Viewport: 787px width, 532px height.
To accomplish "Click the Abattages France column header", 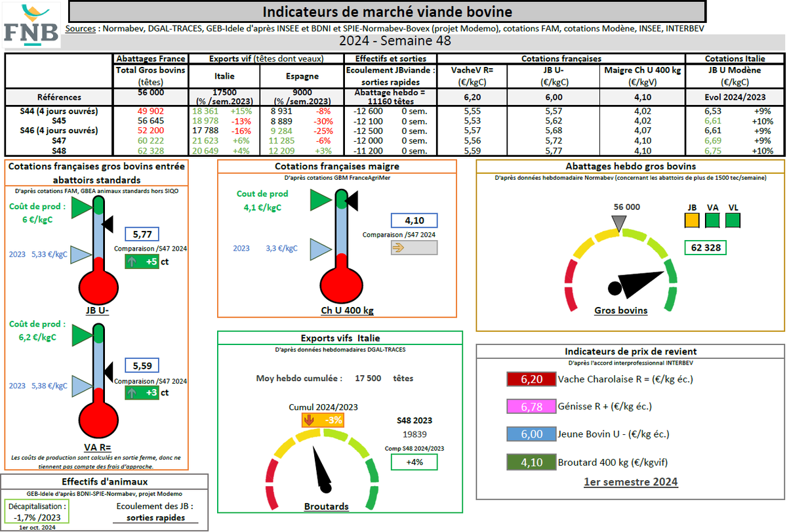I will [151, 59].
